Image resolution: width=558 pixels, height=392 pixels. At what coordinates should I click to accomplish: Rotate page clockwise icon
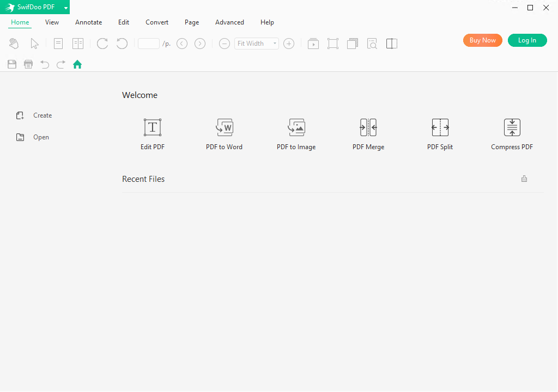(102, 44)
